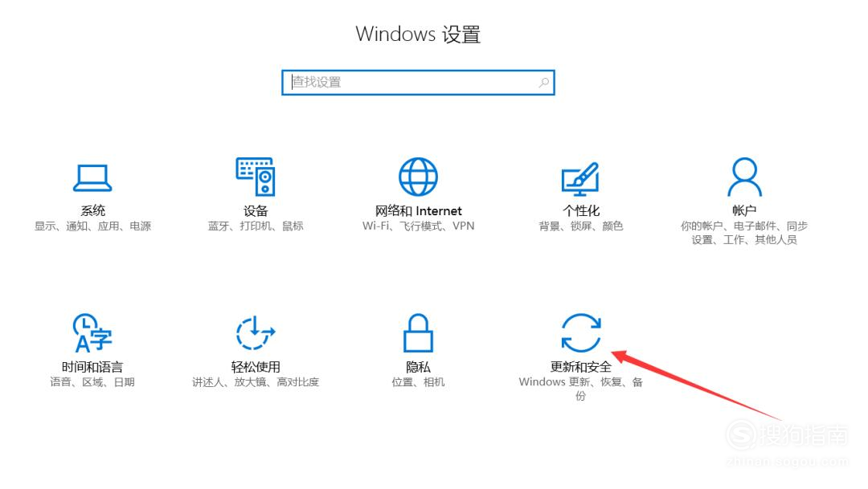Select the 网络和 Internet globe icon
Screen dimensions: 868x489
(418, 177)
